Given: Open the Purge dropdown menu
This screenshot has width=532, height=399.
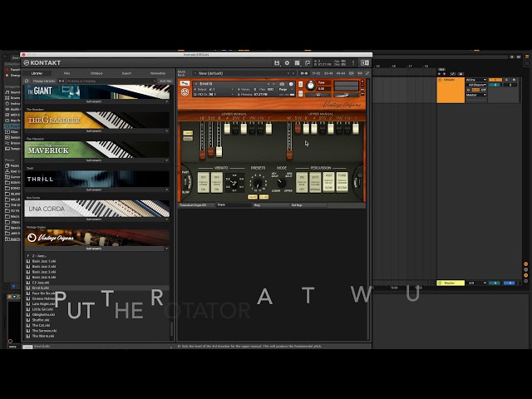Looking at the screenshot, I should (x=286, y=89).
